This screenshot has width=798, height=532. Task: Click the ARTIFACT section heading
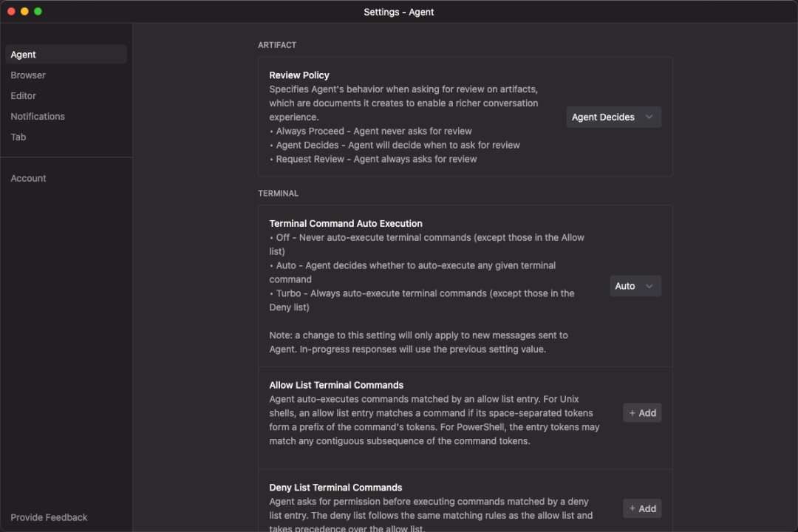(277, 45)
